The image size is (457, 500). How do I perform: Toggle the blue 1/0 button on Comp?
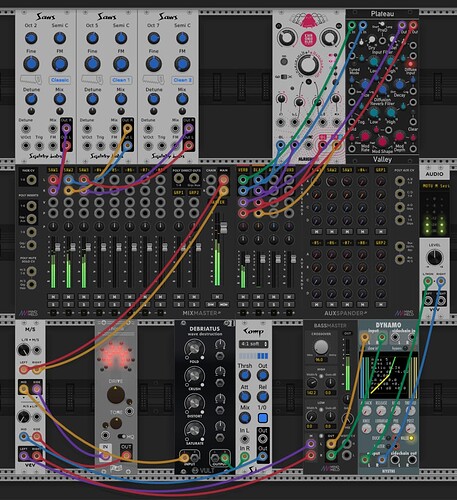pos(263,418)
